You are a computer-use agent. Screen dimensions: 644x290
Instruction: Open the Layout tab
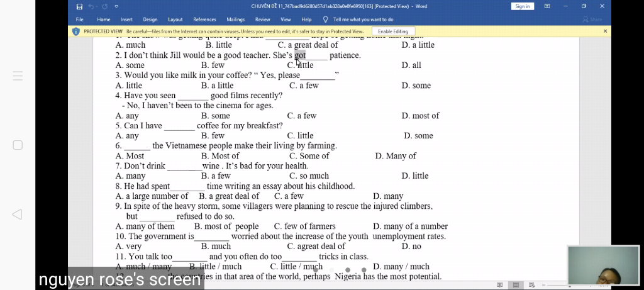coord(175,20)
